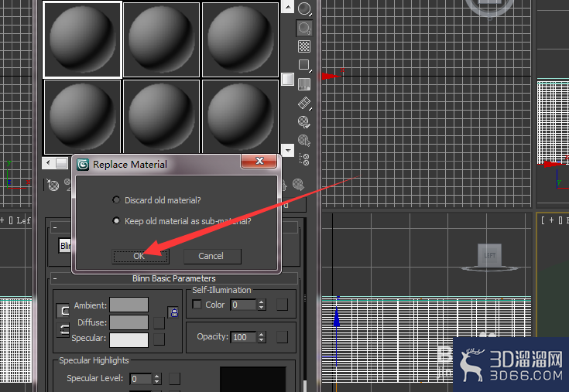Click the Opacity spinner arrows
Screen dimensions: 569x392
pyautogui.click(x=262, y=337)
